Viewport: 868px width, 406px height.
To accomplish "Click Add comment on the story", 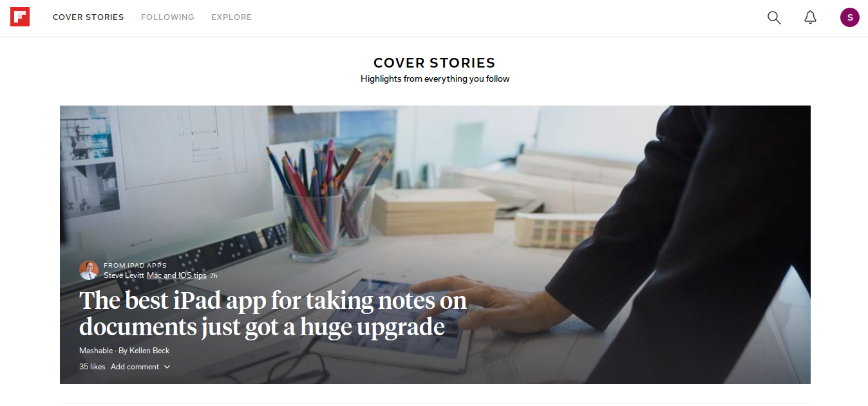I will point(135,367).
